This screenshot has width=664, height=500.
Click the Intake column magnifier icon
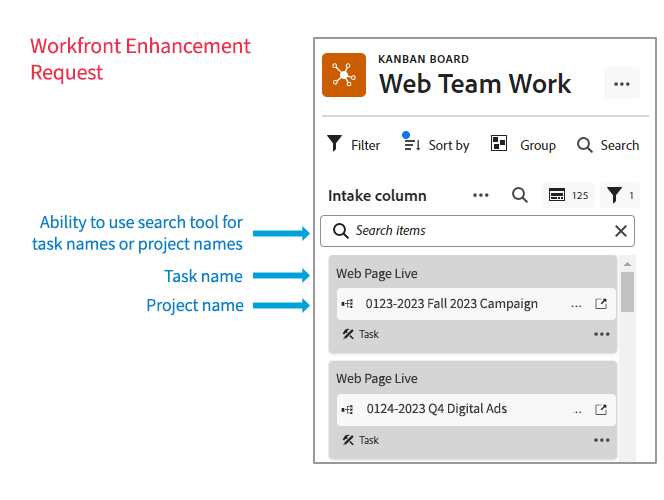coord(520,195)
